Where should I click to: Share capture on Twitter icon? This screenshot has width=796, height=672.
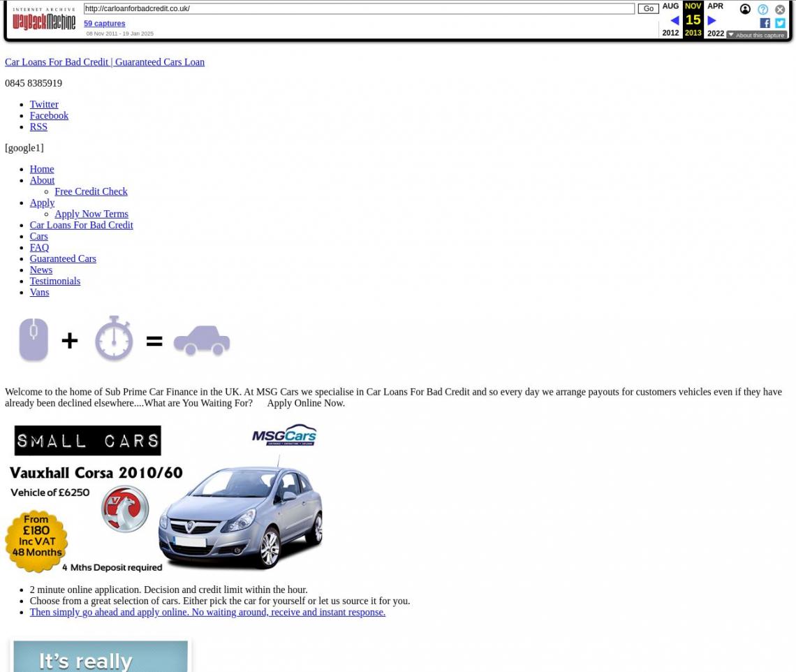click(780, 23)
